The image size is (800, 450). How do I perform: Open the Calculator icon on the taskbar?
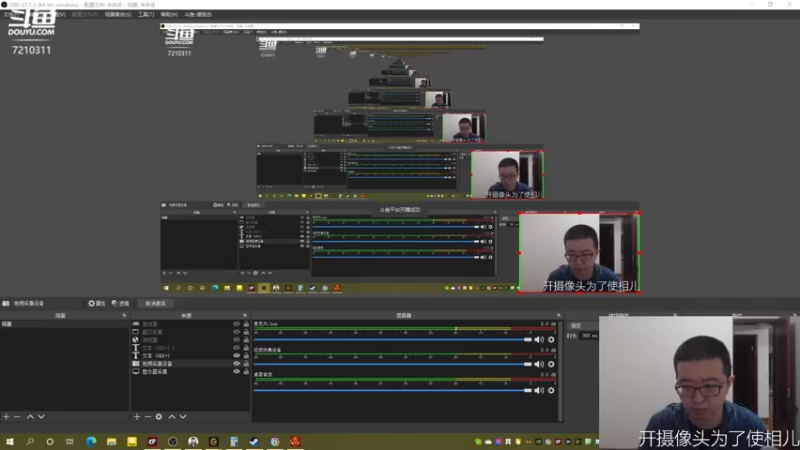(x=234, y=442)
